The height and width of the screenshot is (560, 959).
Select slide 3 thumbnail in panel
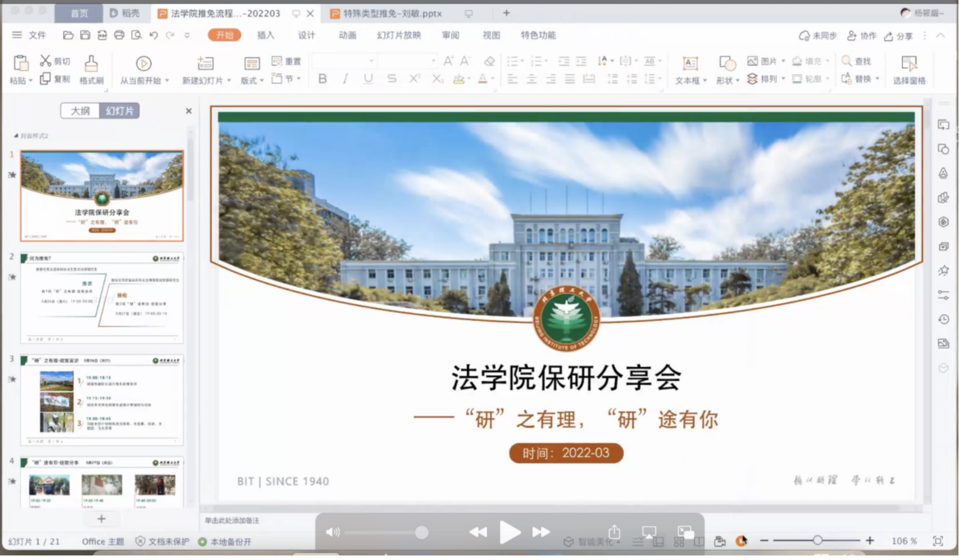click(102, 400)
